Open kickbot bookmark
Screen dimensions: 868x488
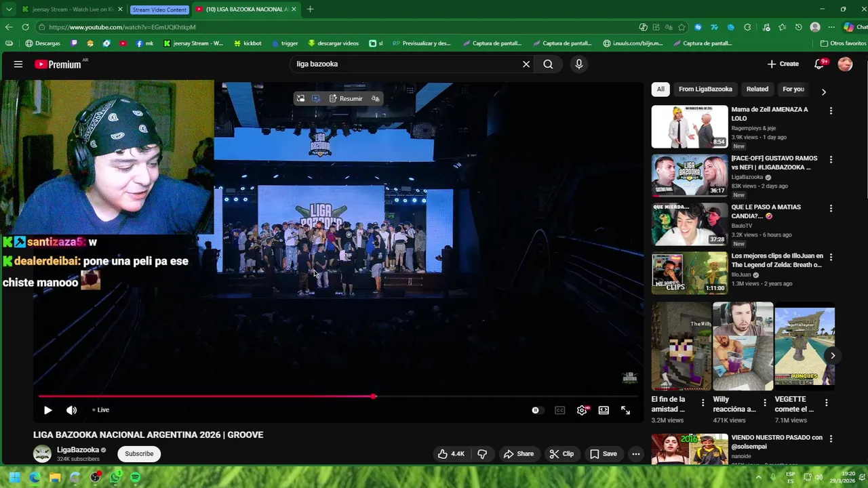tap(248, 43)
